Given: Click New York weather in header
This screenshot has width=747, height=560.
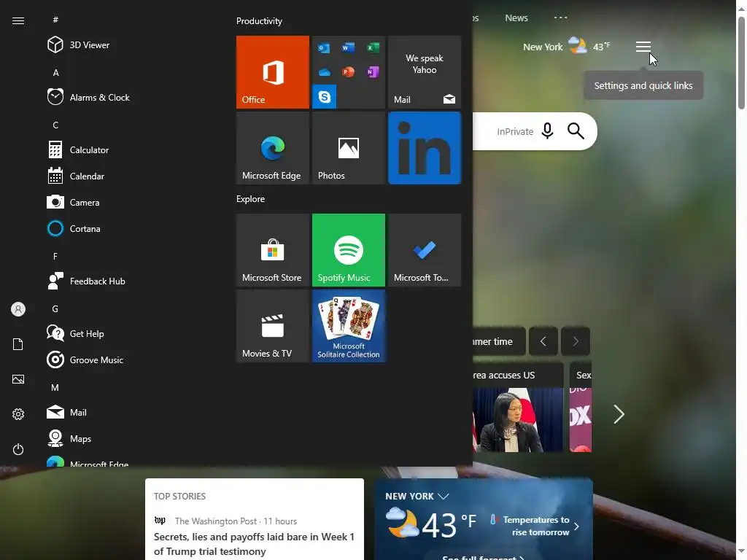Looking at the screenshot, I should pyautogui.click(x=566, y=47).
